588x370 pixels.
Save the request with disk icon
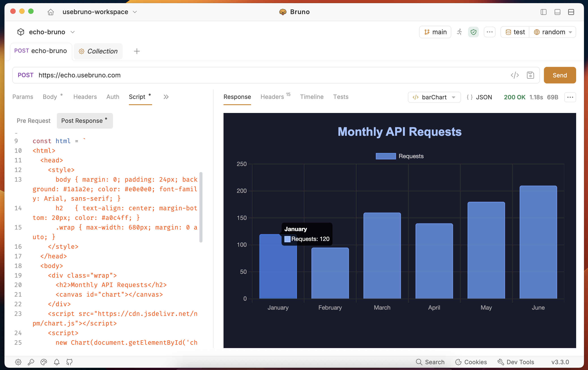pyautogui.click(x=530, y=75)
